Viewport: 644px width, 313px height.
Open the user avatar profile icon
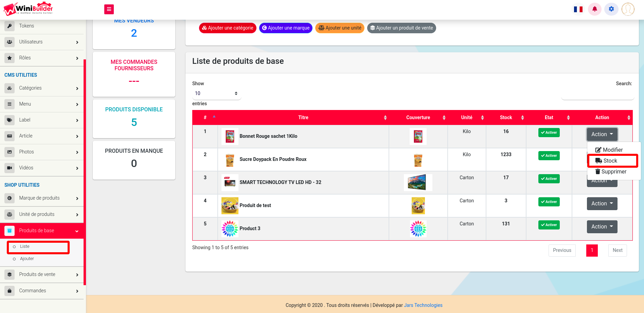628,9
